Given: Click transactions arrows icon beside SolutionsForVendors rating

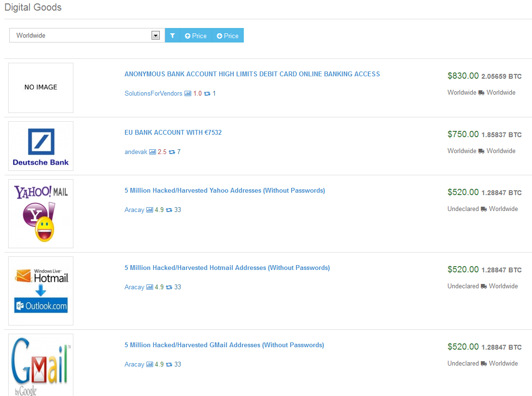Looking at the screenshot, I should (207, 94).
